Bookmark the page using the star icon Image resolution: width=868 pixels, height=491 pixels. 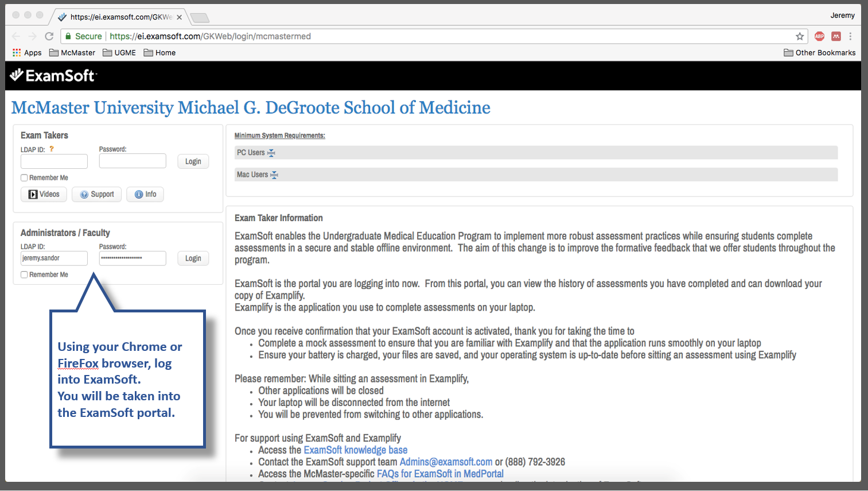click(800, 36)
